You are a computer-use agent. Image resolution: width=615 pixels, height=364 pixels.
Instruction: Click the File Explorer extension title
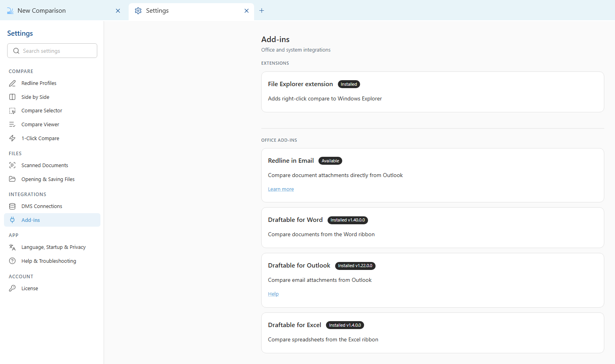pyautogui.click(x=301, y=84)
